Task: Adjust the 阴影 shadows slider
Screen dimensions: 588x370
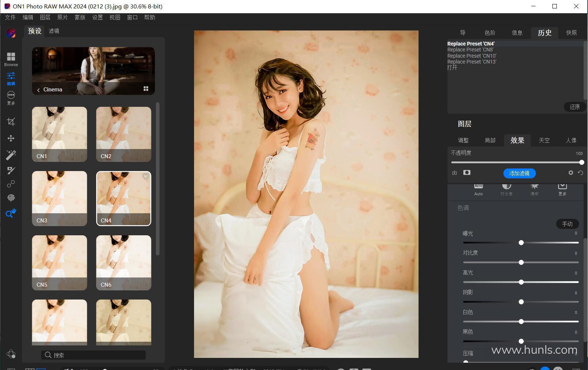Action: tap(521, 302)
